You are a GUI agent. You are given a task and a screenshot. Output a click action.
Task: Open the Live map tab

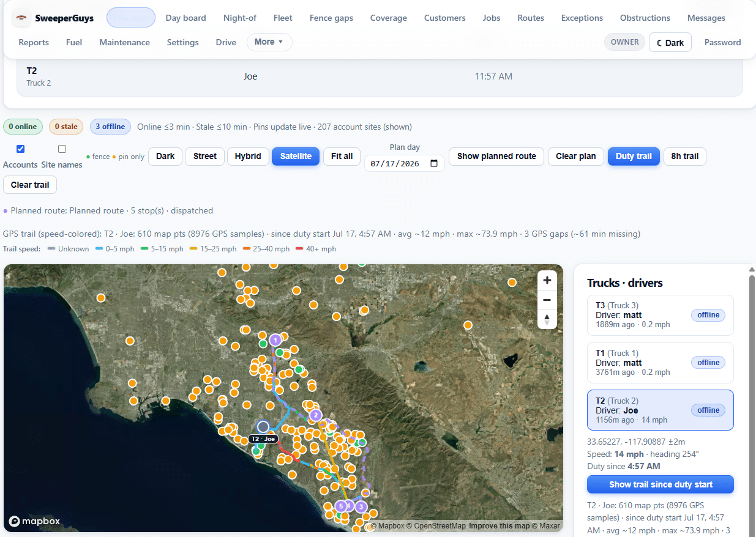coord(131,18)
